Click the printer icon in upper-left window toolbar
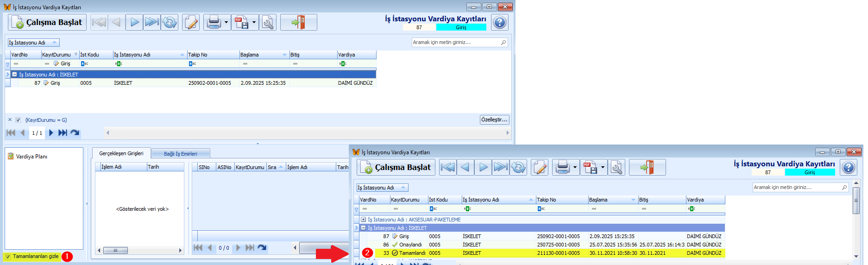The width and height of the screenshot is (868, 265). tap(214, 22)
